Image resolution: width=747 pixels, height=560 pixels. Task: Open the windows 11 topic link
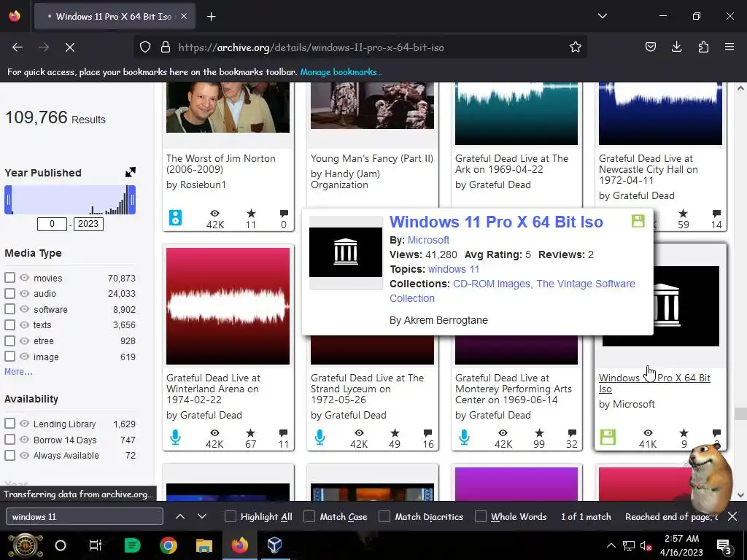(454, 269)
